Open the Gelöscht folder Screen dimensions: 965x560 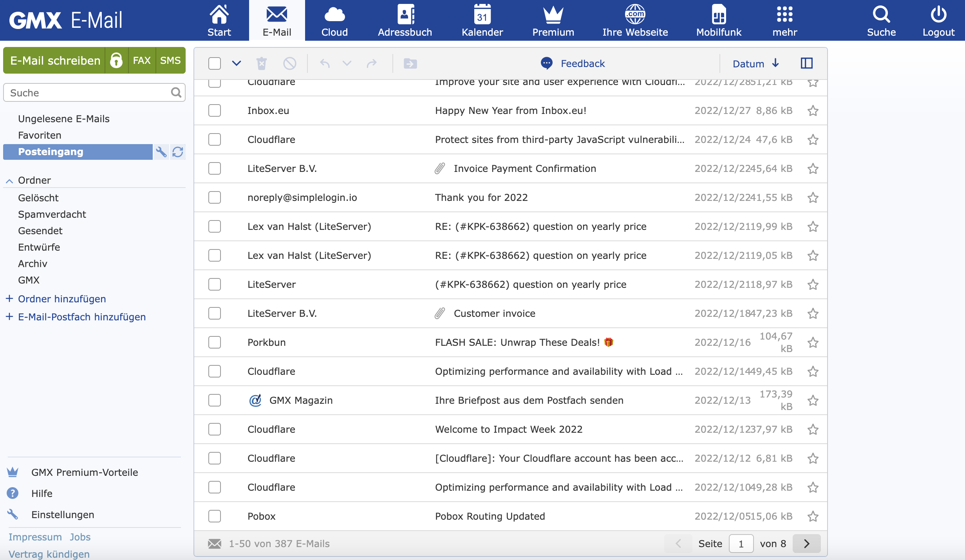pos(38,198)
